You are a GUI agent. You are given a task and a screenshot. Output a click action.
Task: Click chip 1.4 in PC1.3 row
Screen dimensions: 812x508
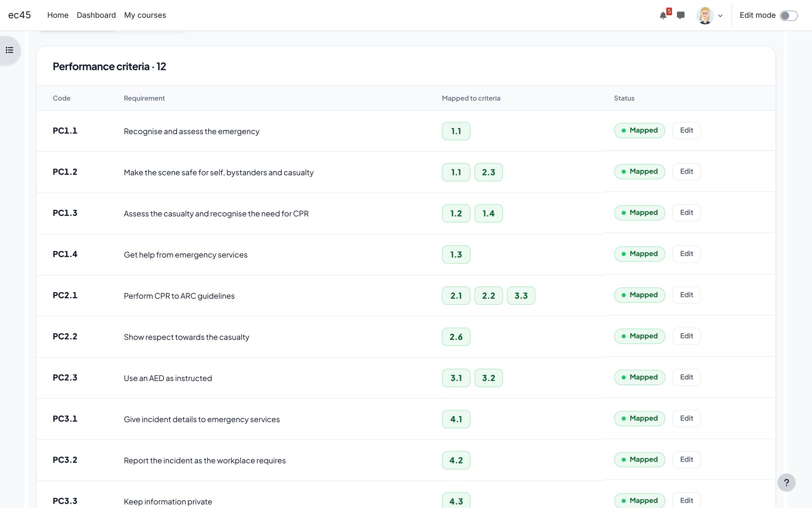(x=488, y=213)
